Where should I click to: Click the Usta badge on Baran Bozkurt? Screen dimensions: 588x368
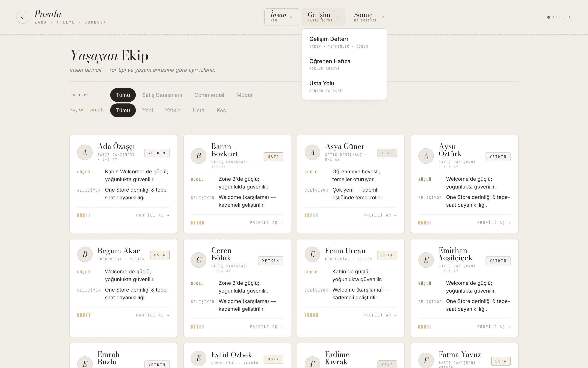tap(274, 157)
